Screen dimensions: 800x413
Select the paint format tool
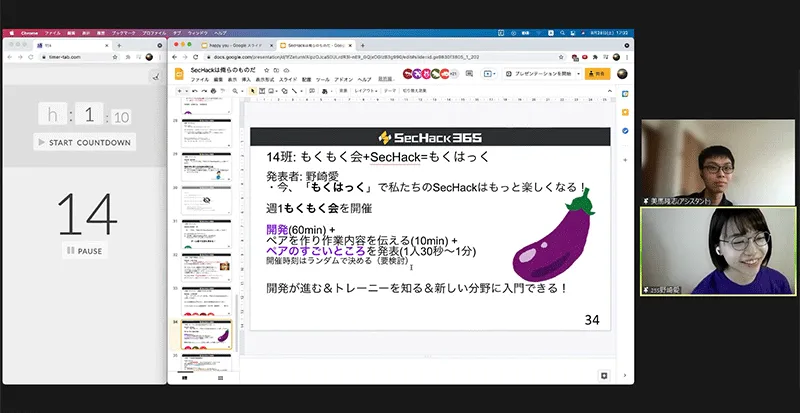click(x=222, y=91)
